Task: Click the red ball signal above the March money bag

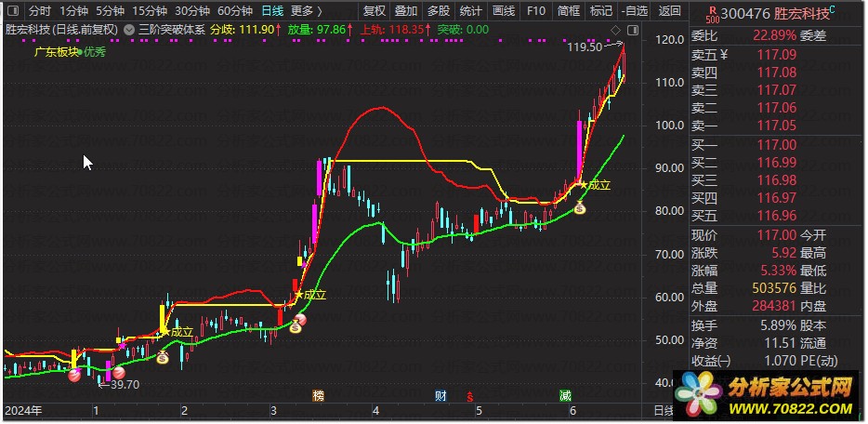Action: click(299, 320)
